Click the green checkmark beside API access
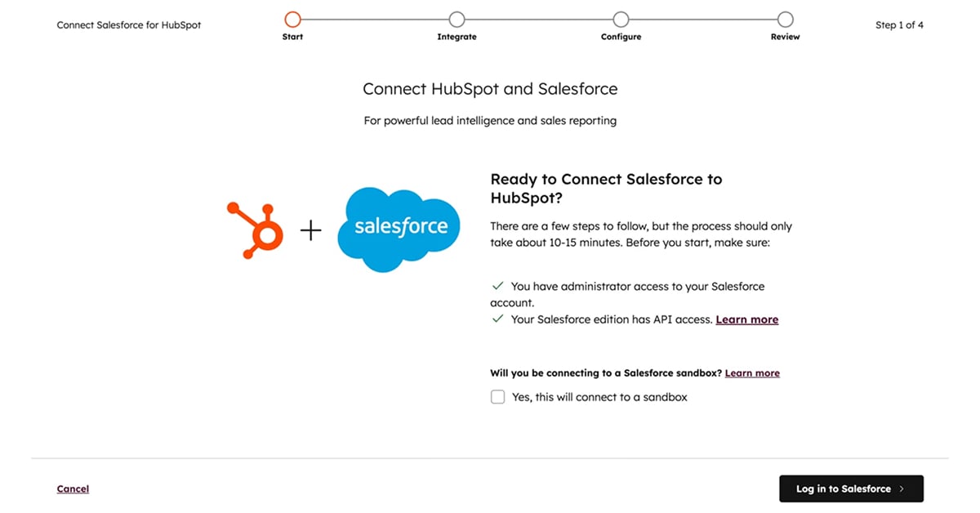Viewport: 980px width, 513px height. click(497, 319)
